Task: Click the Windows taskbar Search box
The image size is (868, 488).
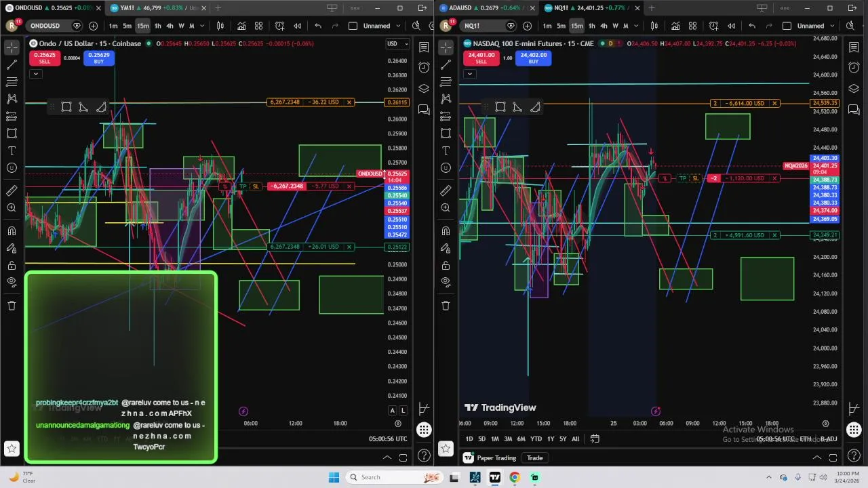Action: (x=396, y=477)
